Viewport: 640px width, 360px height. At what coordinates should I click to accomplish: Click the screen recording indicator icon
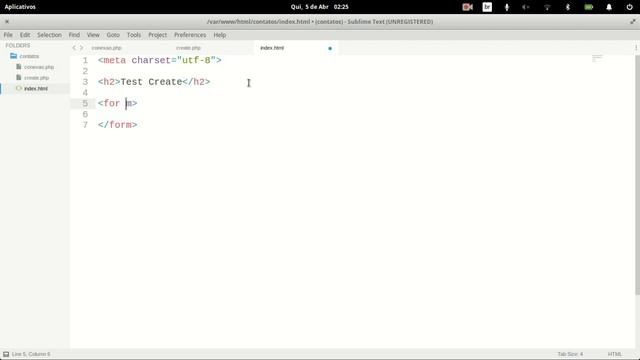click(x=467, y=7)
